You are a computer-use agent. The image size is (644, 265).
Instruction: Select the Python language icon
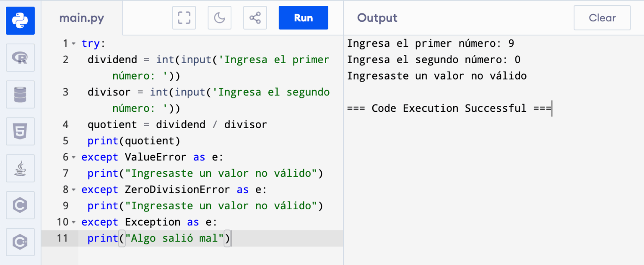(x=20, y=21)
